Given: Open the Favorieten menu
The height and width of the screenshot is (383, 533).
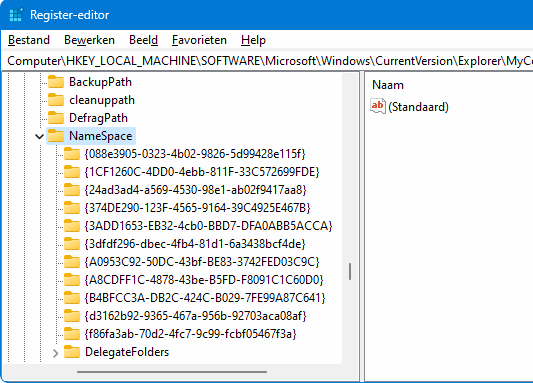Looking at the screenshot, I should click(x=199, y=40).
